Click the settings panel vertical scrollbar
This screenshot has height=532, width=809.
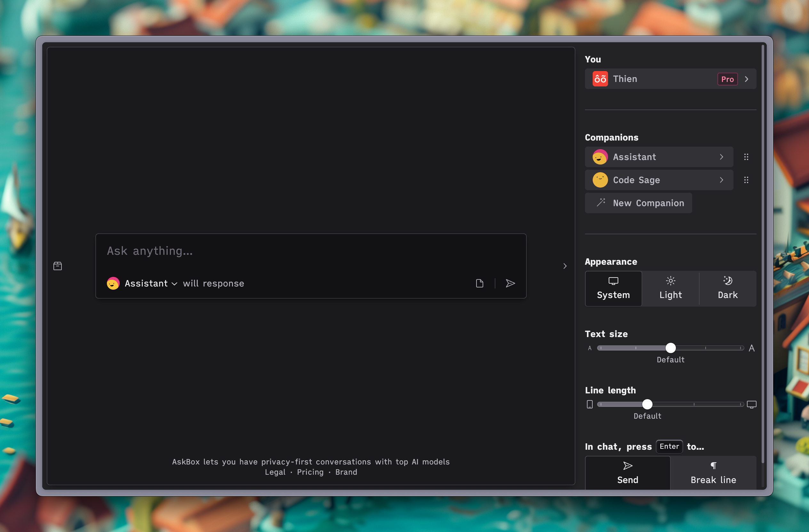click(763, 253)
